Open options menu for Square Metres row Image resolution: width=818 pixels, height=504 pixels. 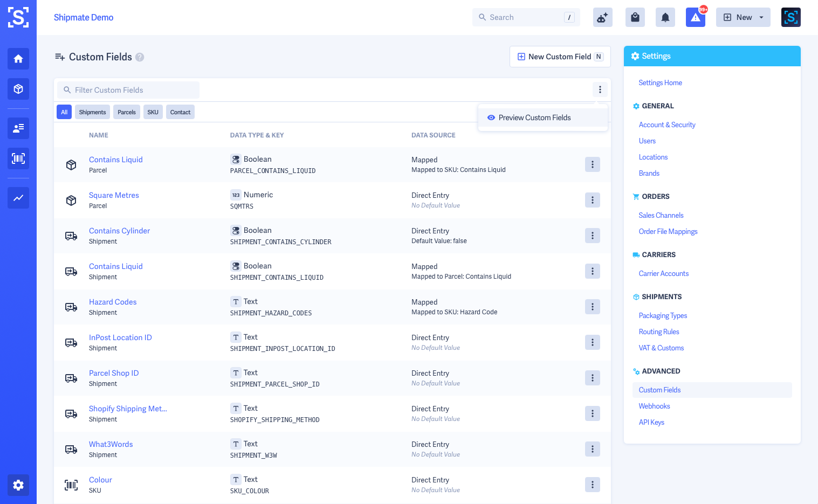(593, 200)
